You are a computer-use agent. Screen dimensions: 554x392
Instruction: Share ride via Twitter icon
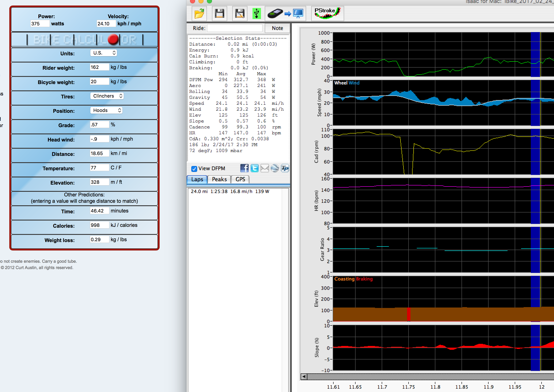255,168
